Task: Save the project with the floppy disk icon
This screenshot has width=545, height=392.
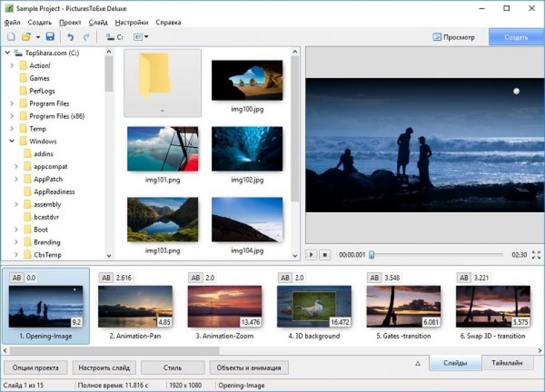Action: [x=50, y=37]
